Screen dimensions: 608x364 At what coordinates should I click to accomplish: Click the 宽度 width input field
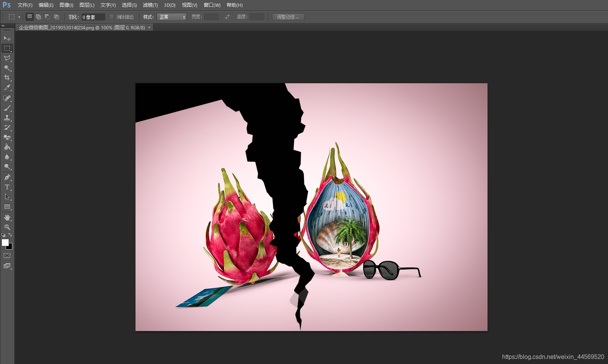[x=211, y=17]
